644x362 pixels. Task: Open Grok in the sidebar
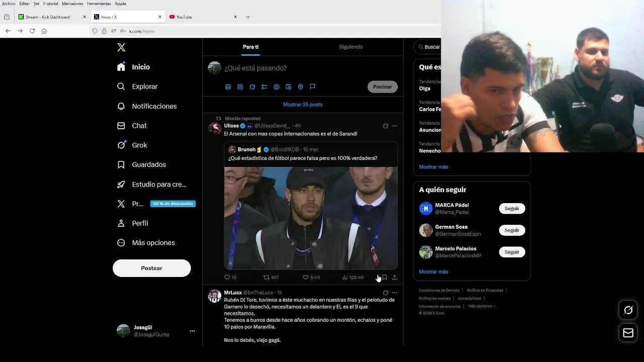tap(132, 145)
